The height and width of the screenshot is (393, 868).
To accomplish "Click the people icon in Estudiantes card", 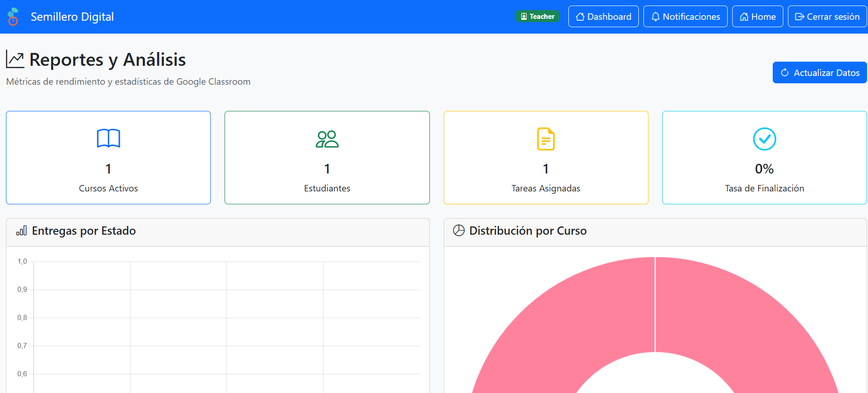I will point(327,139).
